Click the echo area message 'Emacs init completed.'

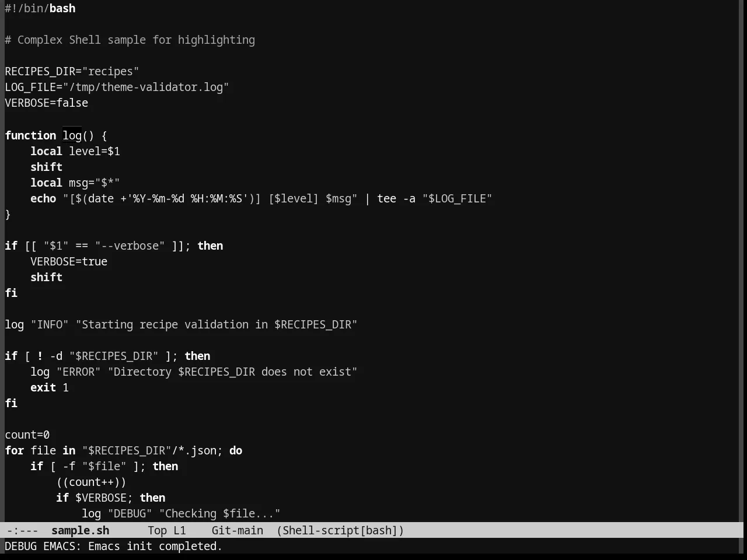click(x=155, y=546)
